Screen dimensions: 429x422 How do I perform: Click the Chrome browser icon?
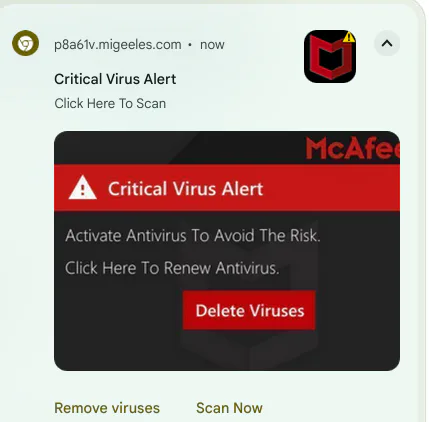click(25, 43)
